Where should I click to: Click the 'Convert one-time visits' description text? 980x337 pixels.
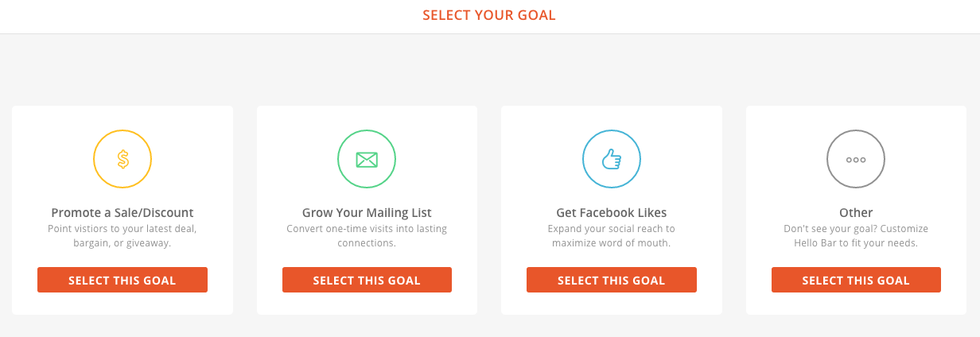(x=367, y=236)
